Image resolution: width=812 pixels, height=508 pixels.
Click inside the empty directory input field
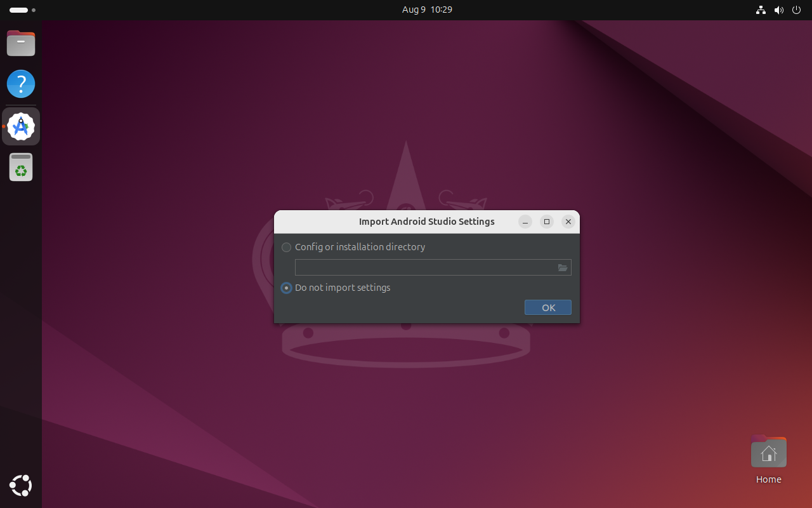click(425, 267)
